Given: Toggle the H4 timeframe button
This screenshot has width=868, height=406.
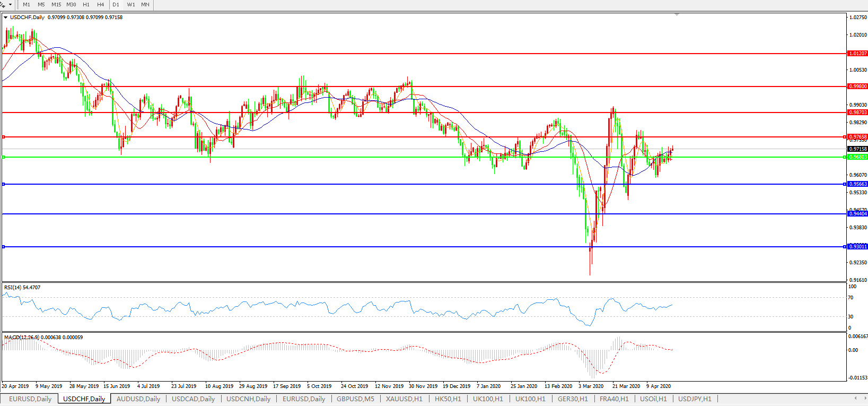Looking at the screenshot, I should (x=100, y=4).
